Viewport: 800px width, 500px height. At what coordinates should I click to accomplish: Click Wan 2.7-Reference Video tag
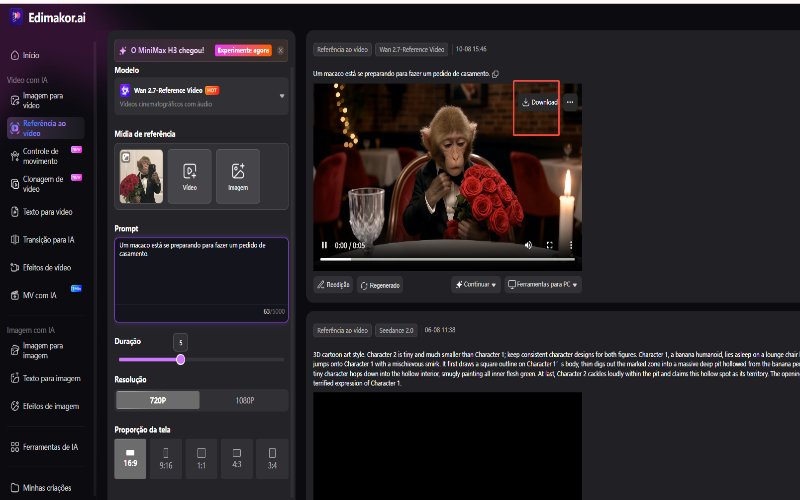412,49
